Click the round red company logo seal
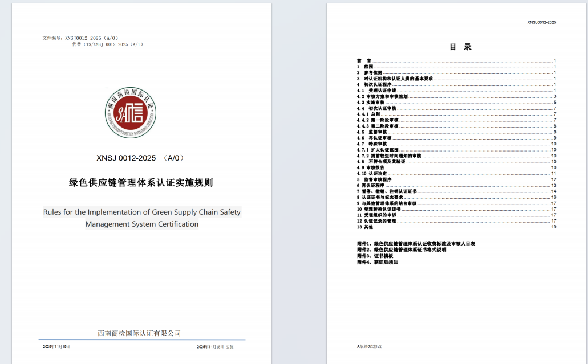Viewport: 588px width, 364px height. pos(131,113)
